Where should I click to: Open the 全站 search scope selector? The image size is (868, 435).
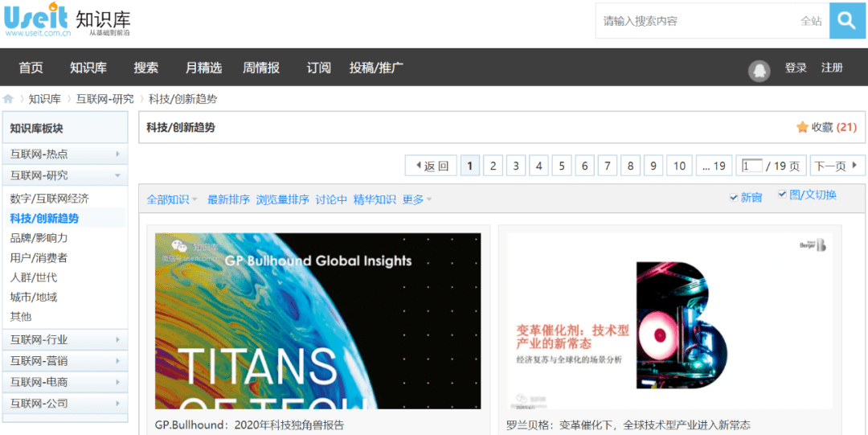pos(811,21)
